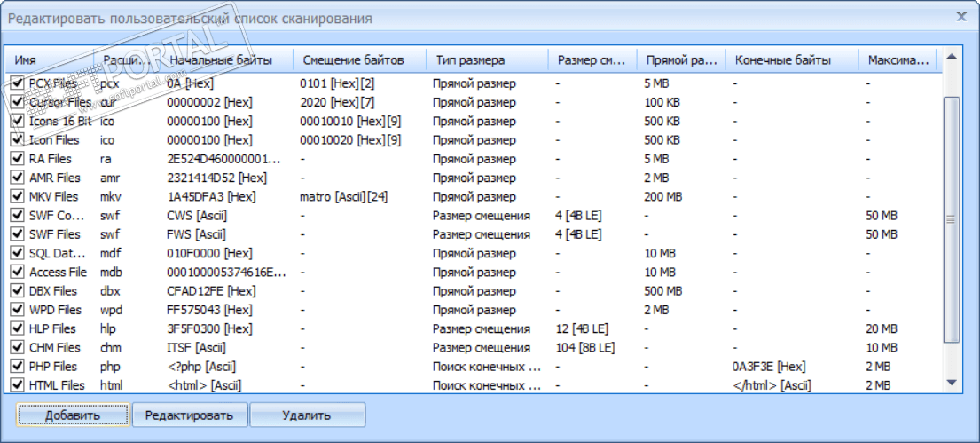This screenshot has width=980, height=443.
Task: Disable the HTML Files checkbox
Action: pos(18,385)
